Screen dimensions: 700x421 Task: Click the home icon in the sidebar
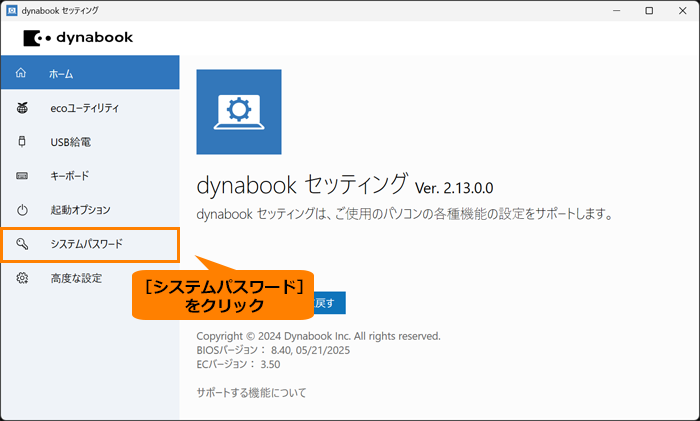pyautogui.click(x=21, y=73)
